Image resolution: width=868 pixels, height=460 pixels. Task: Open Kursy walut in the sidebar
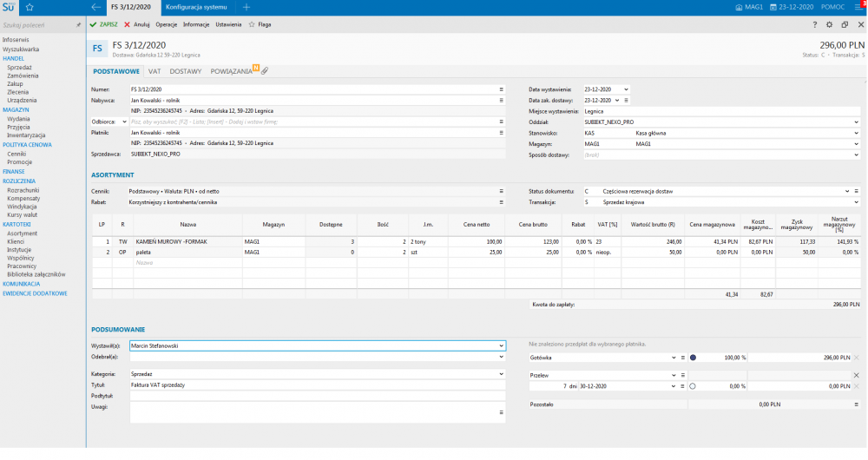click(23, 214)
